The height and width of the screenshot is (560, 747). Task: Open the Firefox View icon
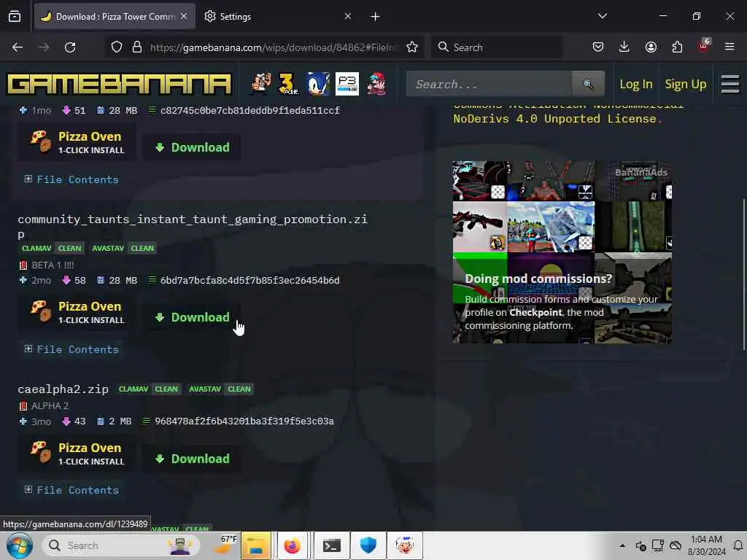15,16
